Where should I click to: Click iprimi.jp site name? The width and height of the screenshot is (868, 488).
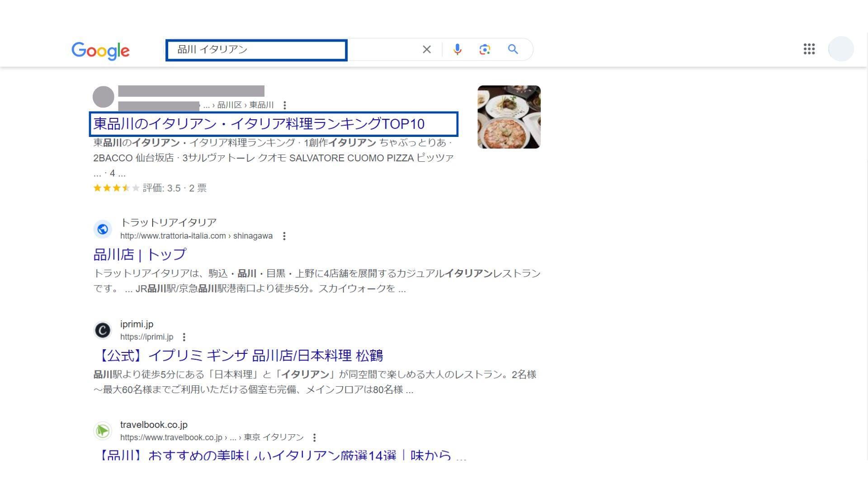(137, 324)
